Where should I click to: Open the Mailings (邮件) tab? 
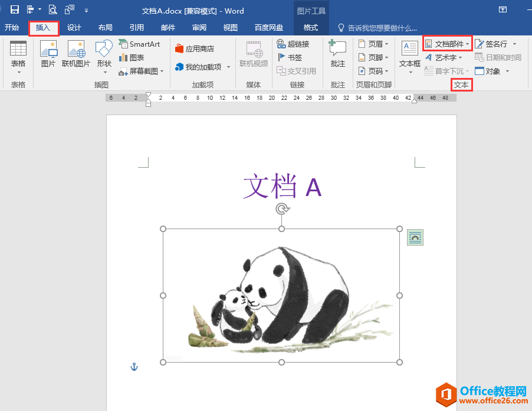pyautogui.click(x=168, y=28)
